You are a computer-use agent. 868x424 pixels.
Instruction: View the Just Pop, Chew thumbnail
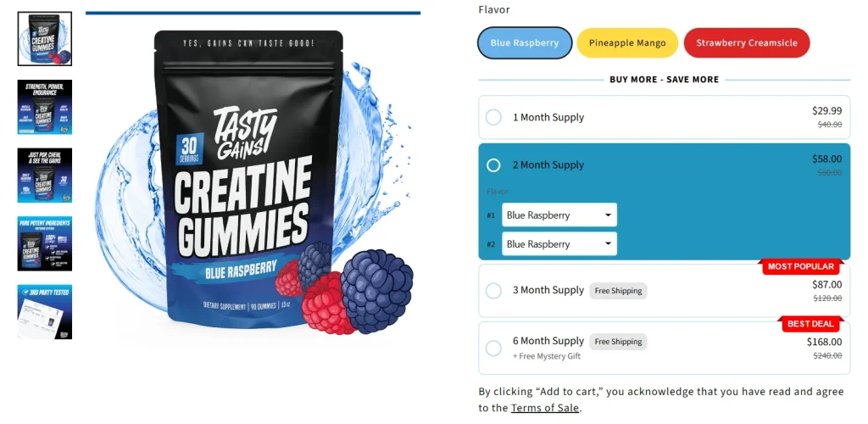(44, 175)
